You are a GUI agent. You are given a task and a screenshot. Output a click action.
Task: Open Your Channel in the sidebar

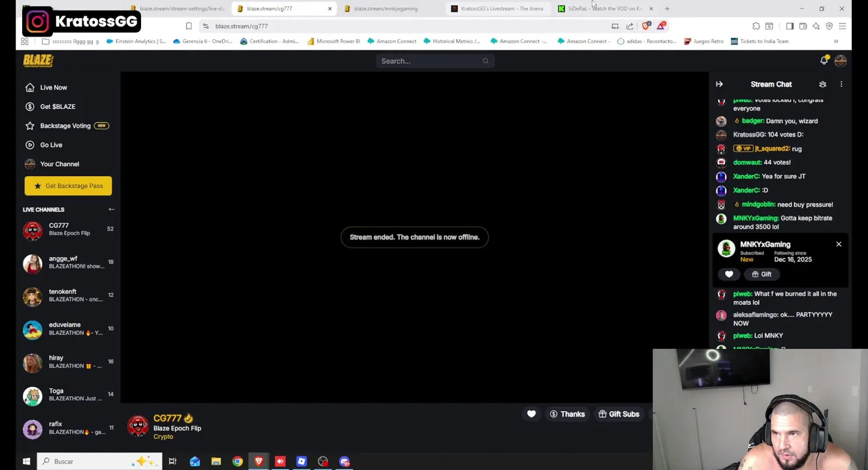pos(52,164)
